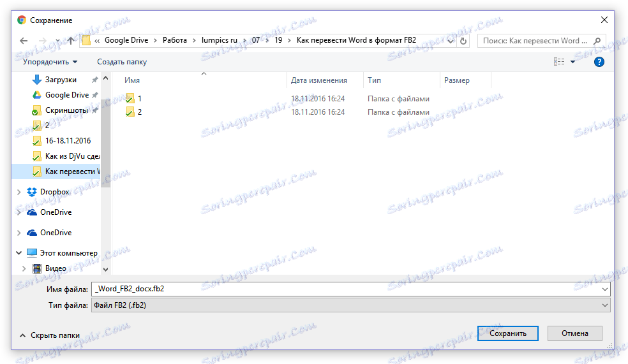Expand second OneDrive node
The height and width of the screenshot is (364, 628).
19,233
